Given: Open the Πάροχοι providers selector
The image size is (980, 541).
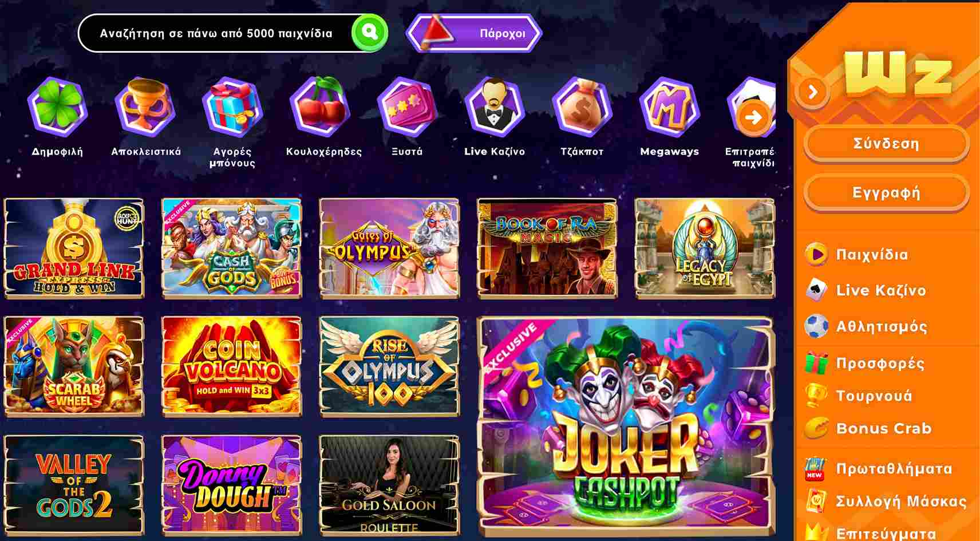Looking at the screenshot, I should click(x=474, y=33).
